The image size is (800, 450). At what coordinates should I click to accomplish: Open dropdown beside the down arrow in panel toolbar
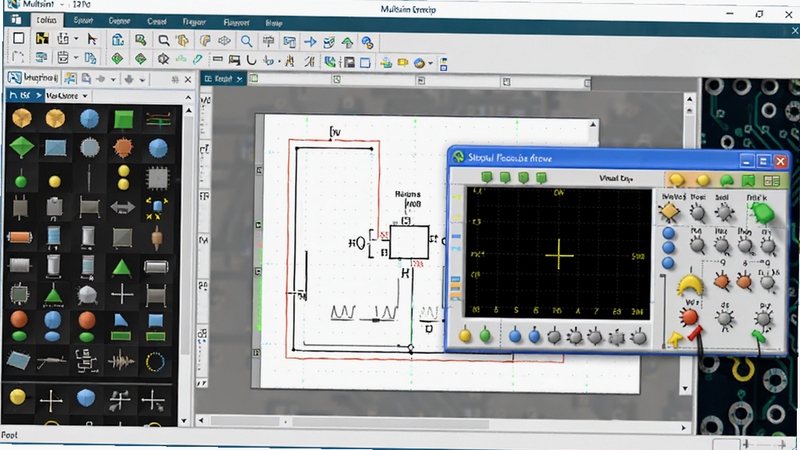[x=142, y=80]
